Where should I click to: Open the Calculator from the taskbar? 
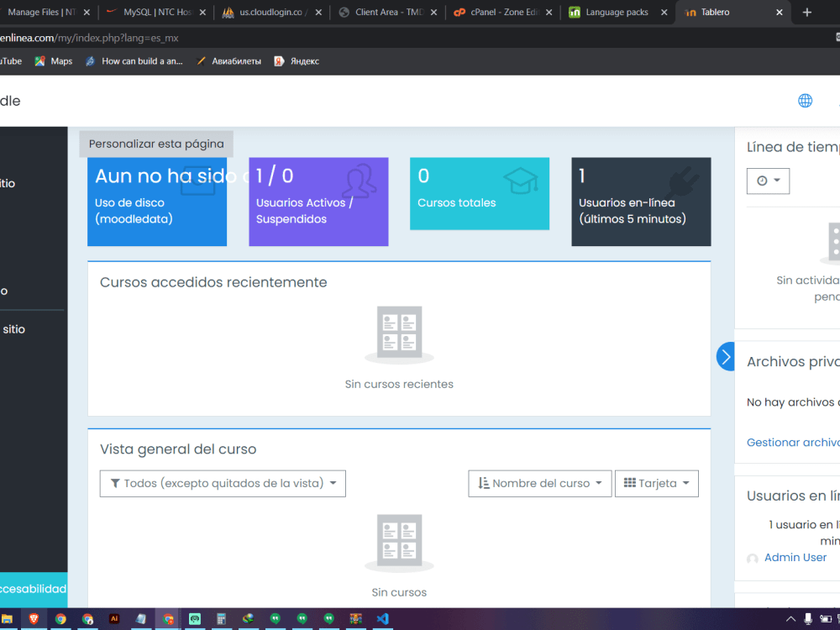(221, 619)
